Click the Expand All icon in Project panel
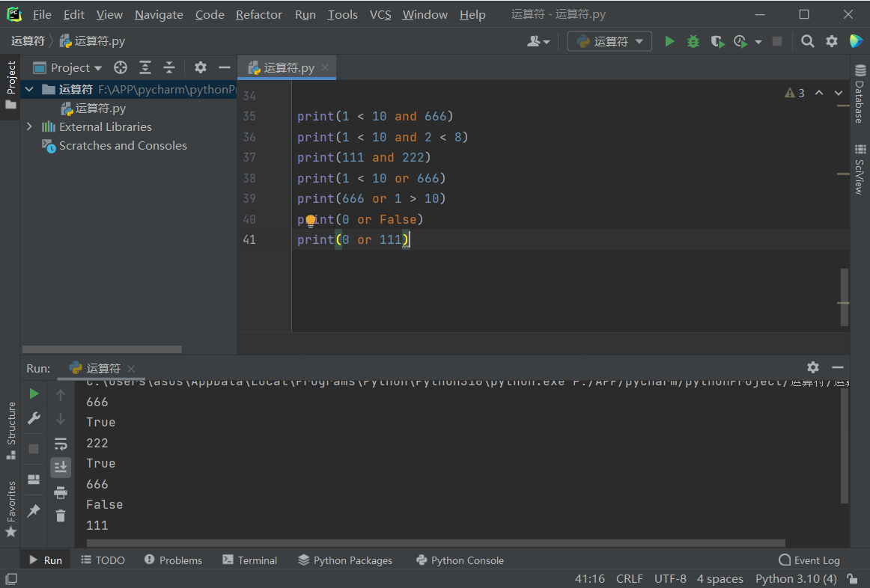Viewport: 870px width, 588px height. click(x=145, y=68)
